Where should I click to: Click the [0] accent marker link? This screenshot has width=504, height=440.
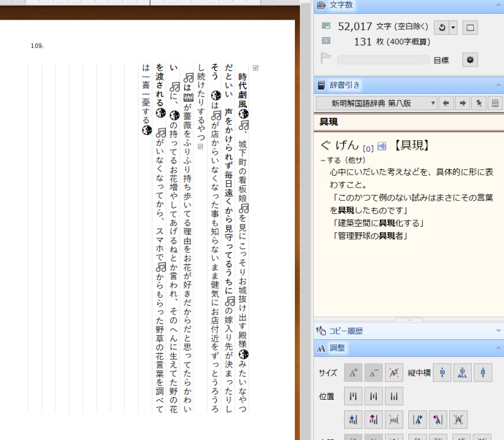click(x=368, y=149)
